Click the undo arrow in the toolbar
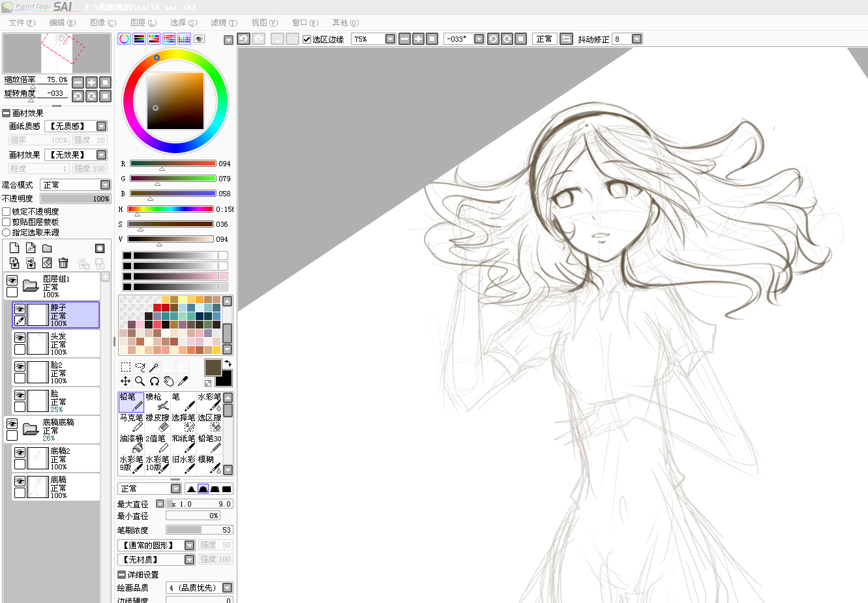 point(243,39)
